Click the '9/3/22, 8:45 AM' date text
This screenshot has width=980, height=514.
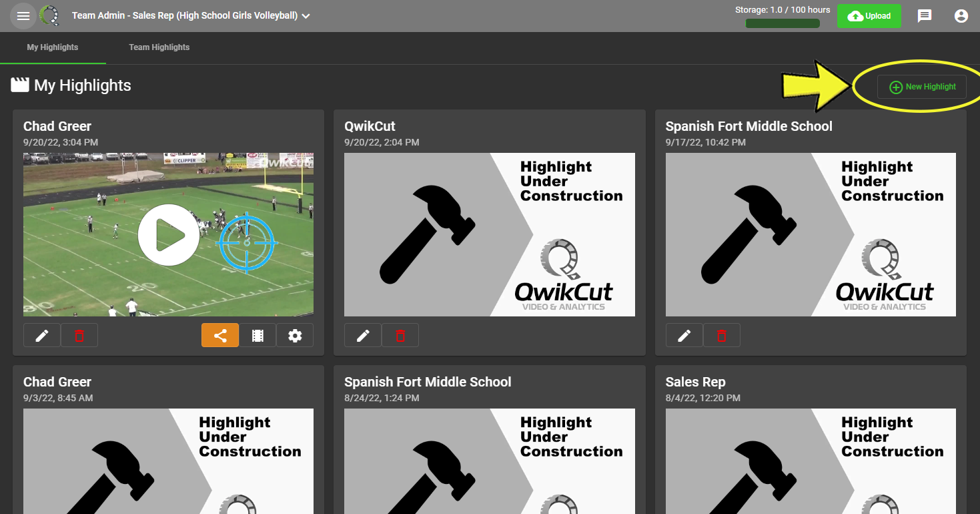point(58,398)
